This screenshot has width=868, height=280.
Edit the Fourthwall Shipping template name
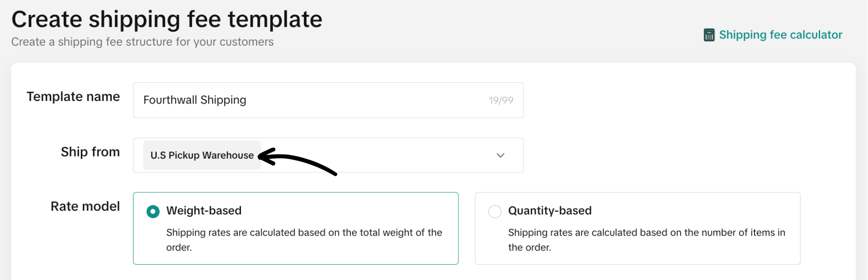[194, 100]
